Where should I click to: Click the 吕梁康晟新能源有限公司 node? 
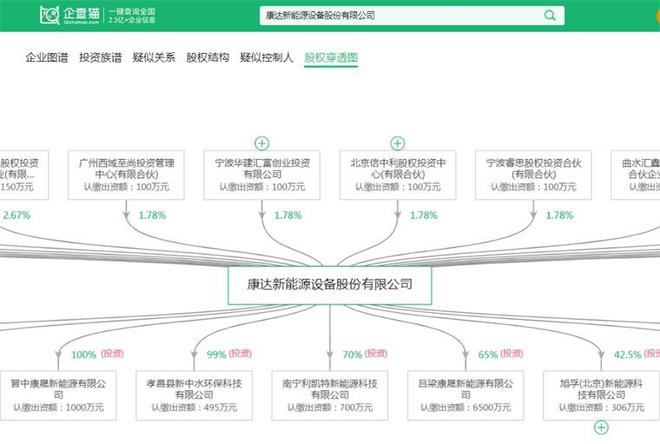[x=466, y=395]
